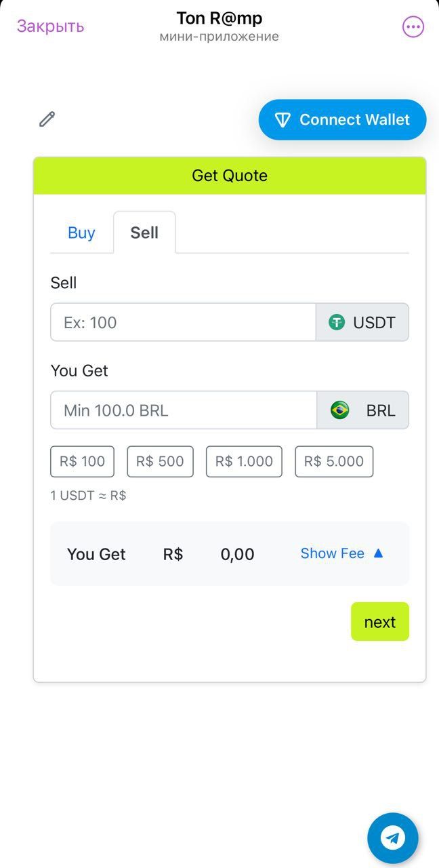The height and width of the screenshot is (868, 439).
Task: Select the R$ 5.000 preset amount
Action: [x=334, y=461]
